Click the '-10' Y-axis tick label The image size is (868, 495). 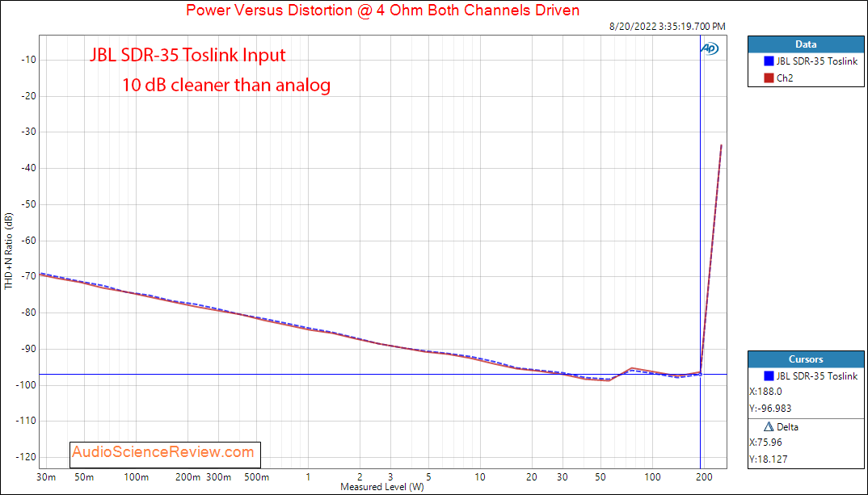tap(29, 60)
